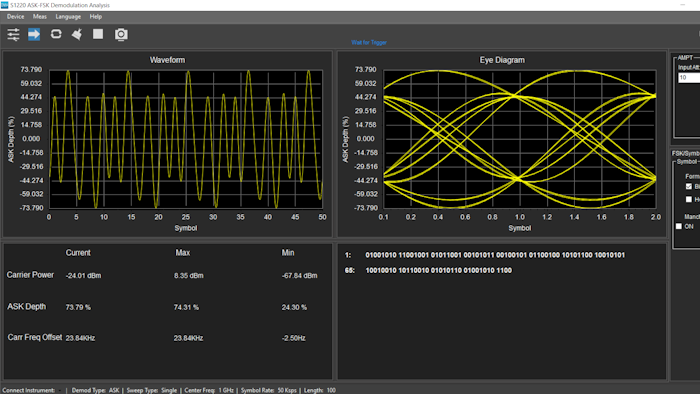700x394 pixels.
Task: Check the unchecked He format checkbox
Action: 689,199
